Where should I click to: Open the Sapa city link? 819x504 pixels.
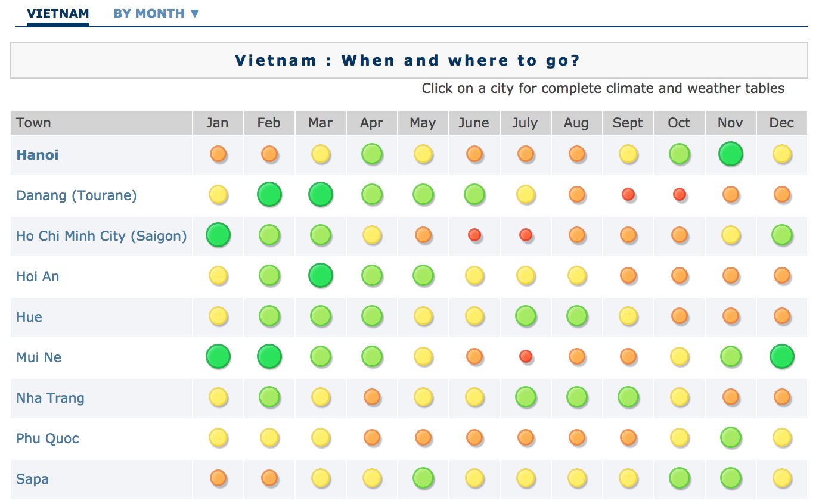coord(33,479)
